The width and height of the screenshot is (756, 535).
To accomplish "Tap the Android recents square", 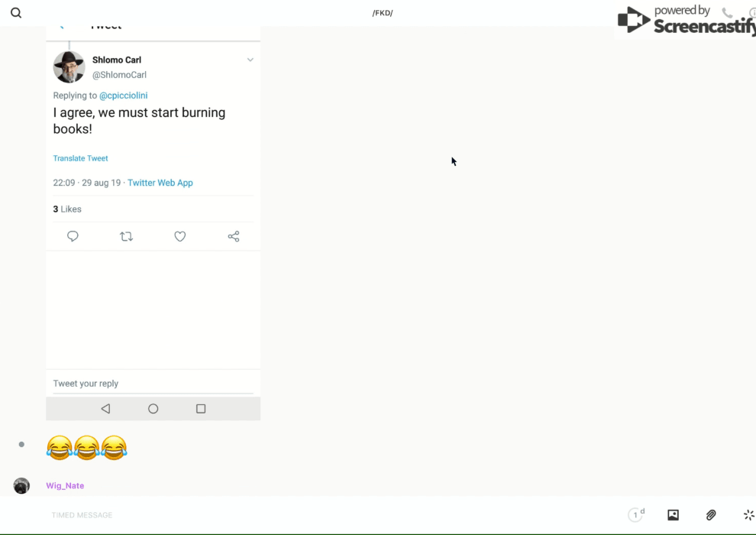I will point(201,409).
